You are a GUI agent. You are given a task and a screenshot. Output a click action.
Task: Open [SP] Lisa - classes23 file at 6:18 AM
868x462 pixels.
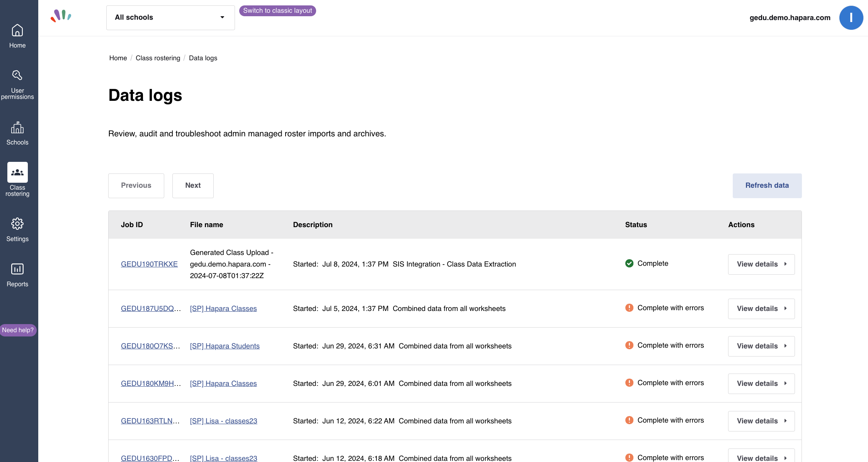223,458
